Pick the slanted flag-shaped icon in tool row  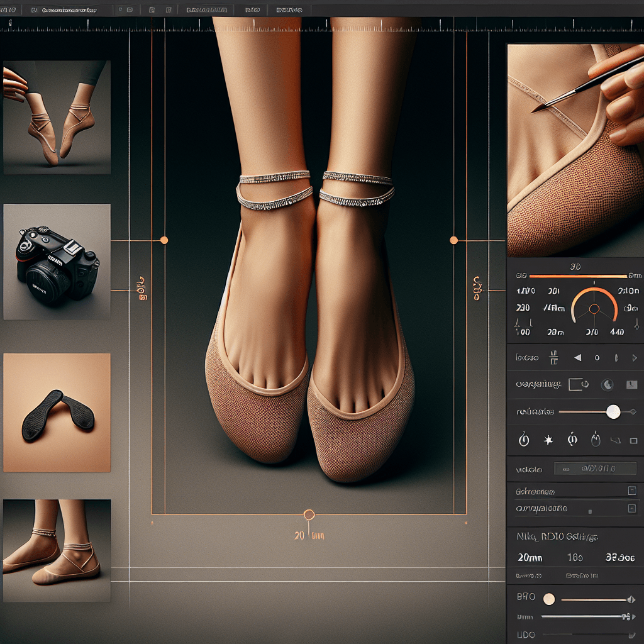(x=615, y=441)
